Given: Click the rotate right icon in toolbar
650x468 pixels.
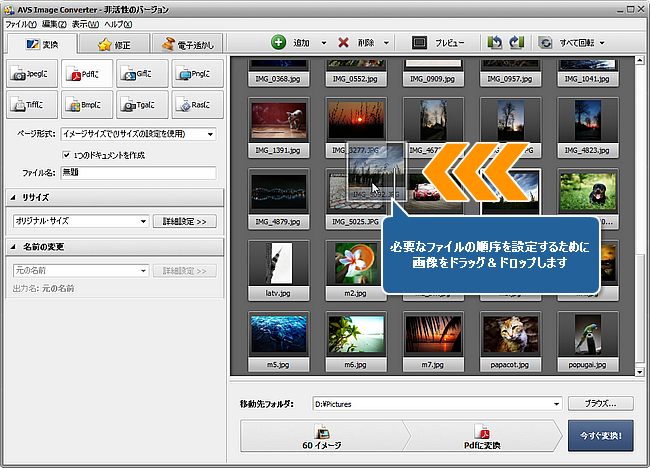Looking at the screenshot, I should coord(516,43).
